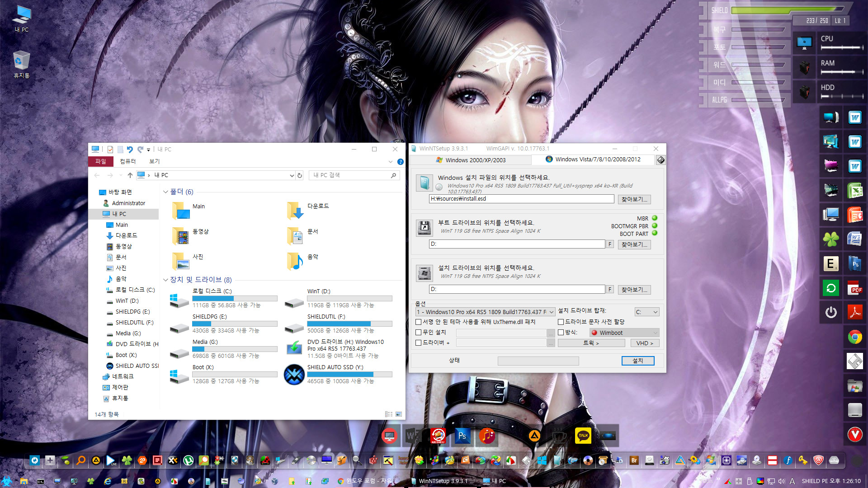Collapse the 폴더 (6) group
The width and height of the screenshot is (868, 488).
click(165, 192)
